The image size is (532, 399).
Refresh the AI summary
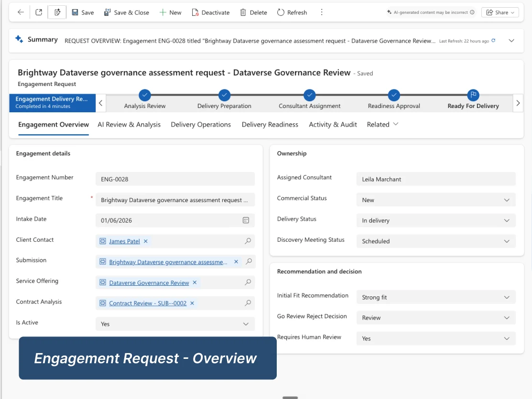pyautogui.click(x=494, y=40)
